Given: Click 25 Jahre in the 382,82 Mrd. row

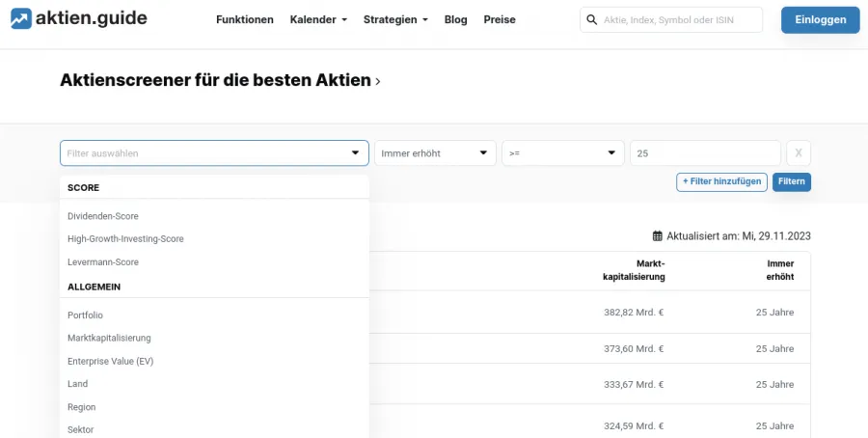Looking at the screenshot, I should pyautogui.click(x=775, y=313).
